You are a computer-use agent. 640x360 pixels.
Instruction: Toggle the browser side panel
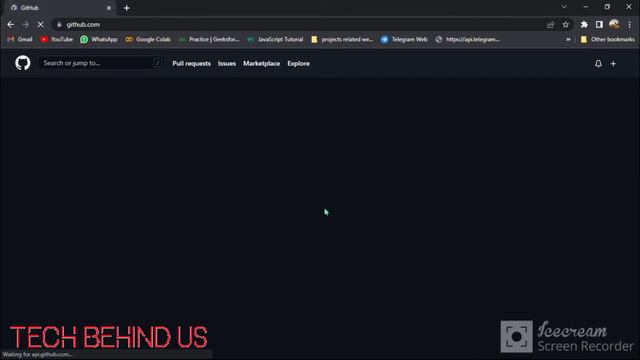599,24
